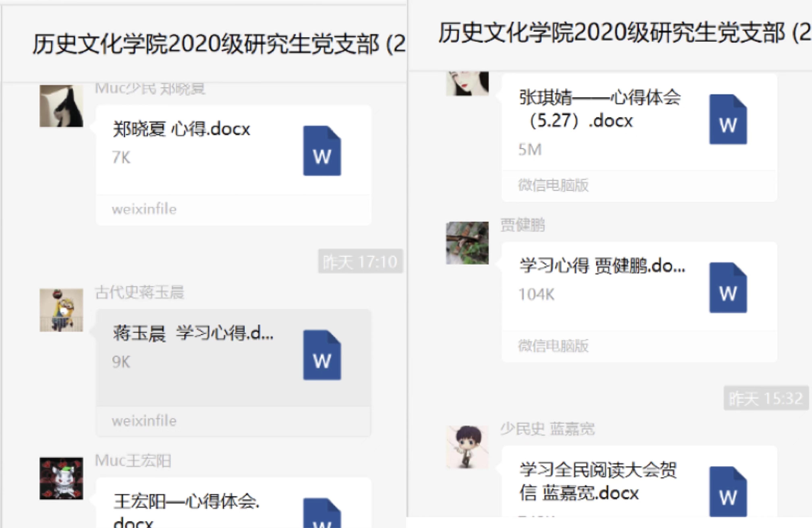Click Muc王宏阳's avatar picture
Viewport: 812px width, 528px height.
(x=61, y=478)
